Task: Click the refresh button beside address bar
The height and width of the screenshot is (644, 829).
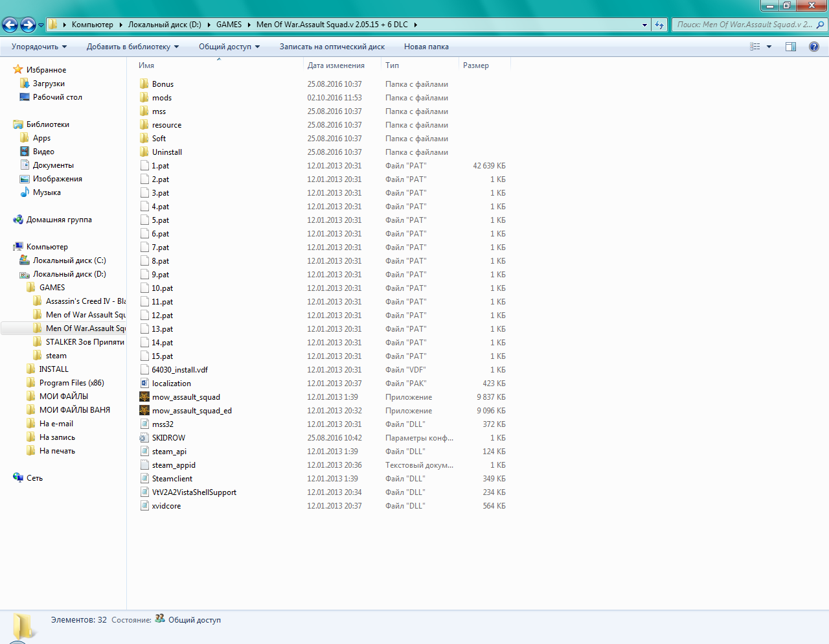Action: click(x=659, y=25)
